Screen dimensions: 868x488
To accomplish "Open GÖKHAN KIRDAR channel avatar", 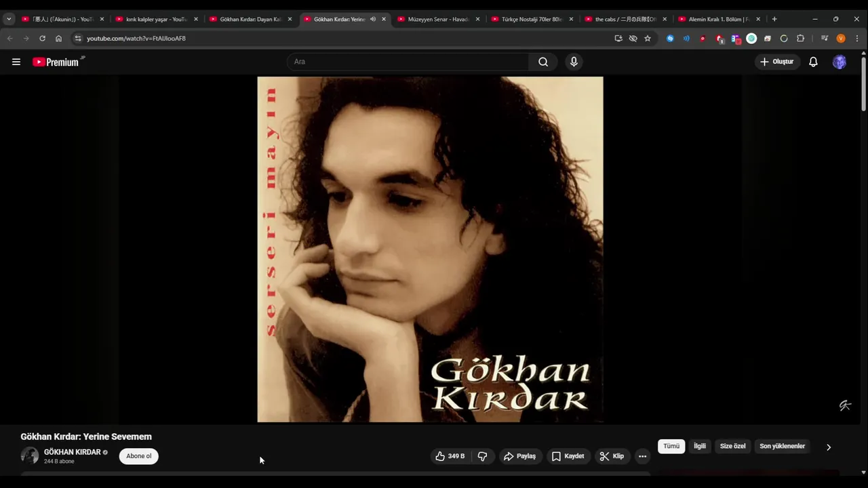I will click(30, 455).
